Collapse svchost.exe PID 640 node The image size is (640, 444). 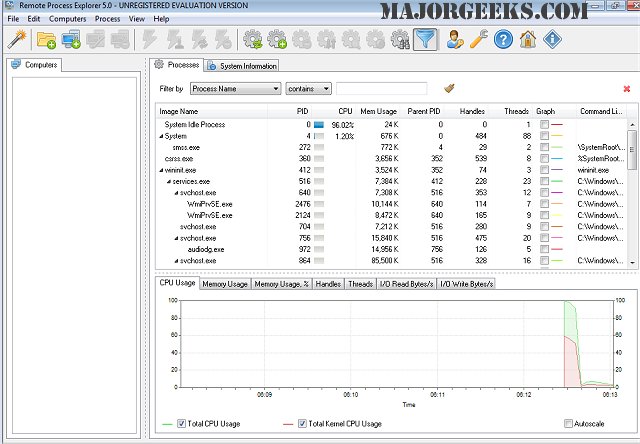pyautogui.click(x=177, y=193)
